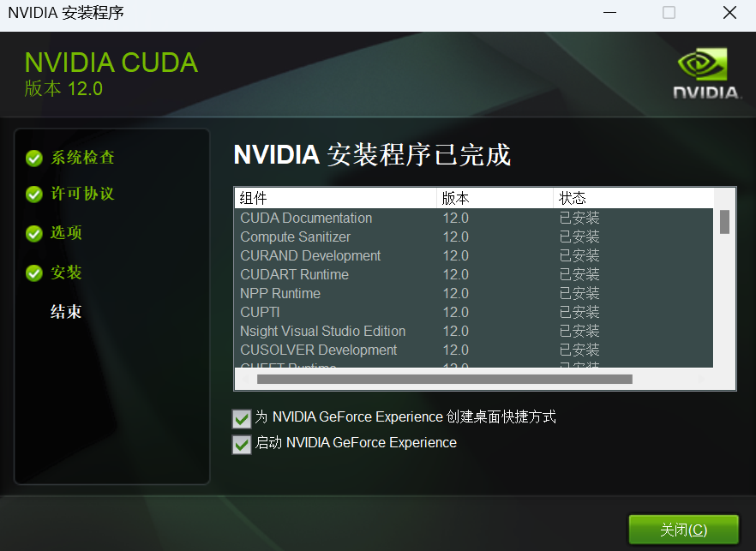Image resolution: width=756 pixels, height=551 pixels.
Task: Select the 许可协议 step label
Action: point(82,194)
